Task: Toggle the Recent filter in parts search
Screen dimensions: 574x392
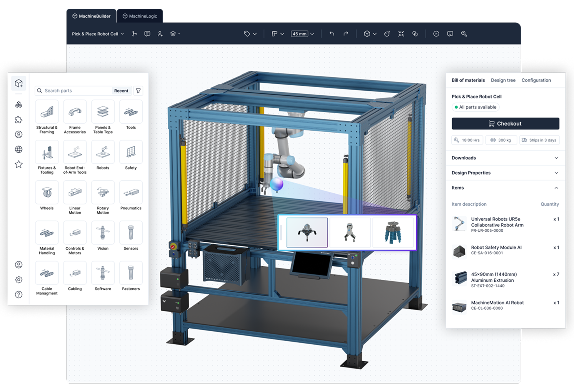Action: 121,91
